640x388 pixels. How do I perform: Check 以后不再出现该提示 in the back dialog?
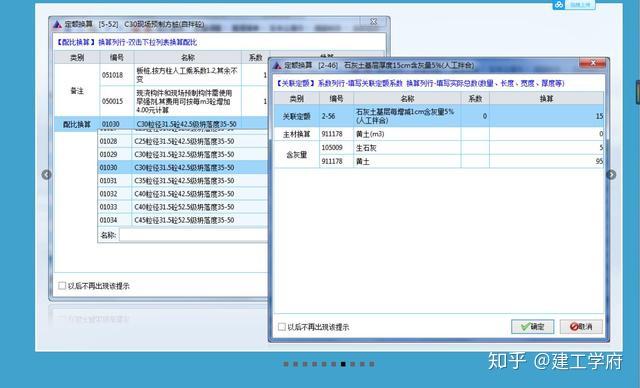62,286
